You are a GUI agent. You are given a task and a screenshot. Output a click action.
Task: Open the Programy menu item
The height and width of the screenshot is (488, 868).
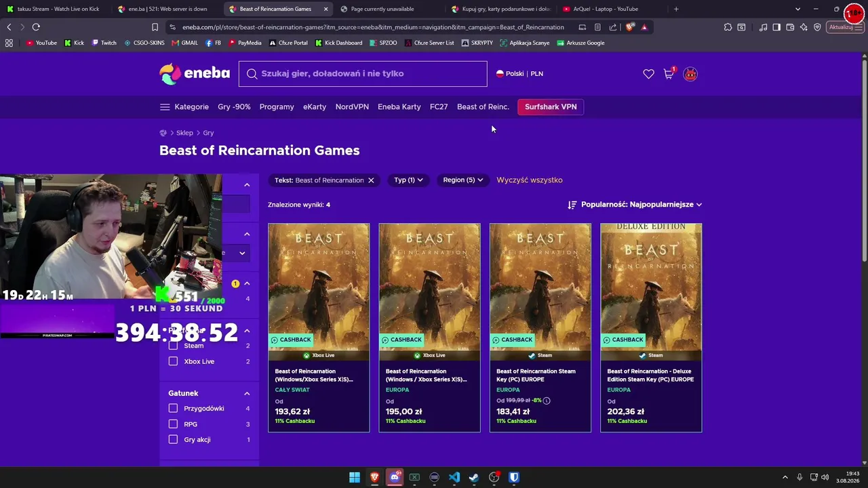coord(277,107)
